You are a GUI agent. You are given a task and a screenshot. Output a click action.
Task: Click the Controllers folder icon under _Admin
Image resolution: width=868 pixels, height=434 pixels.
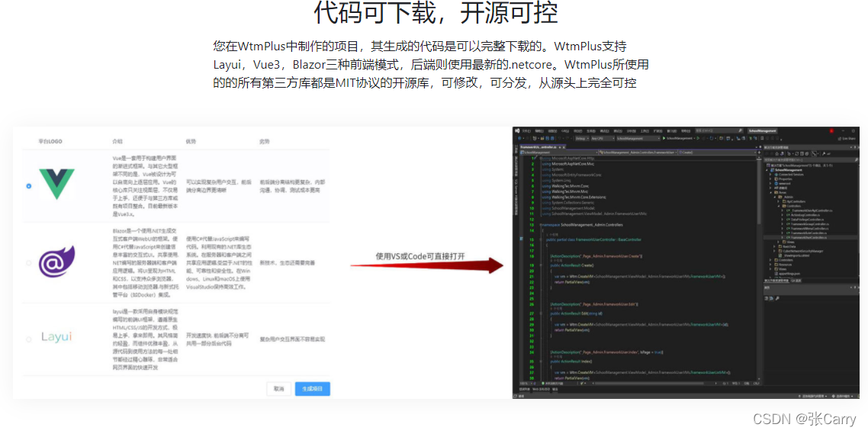784,206
